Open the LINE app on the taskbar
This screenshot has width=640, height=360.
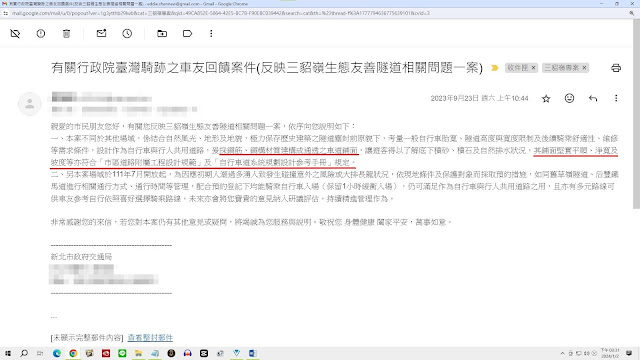click(x=122, y=353)
